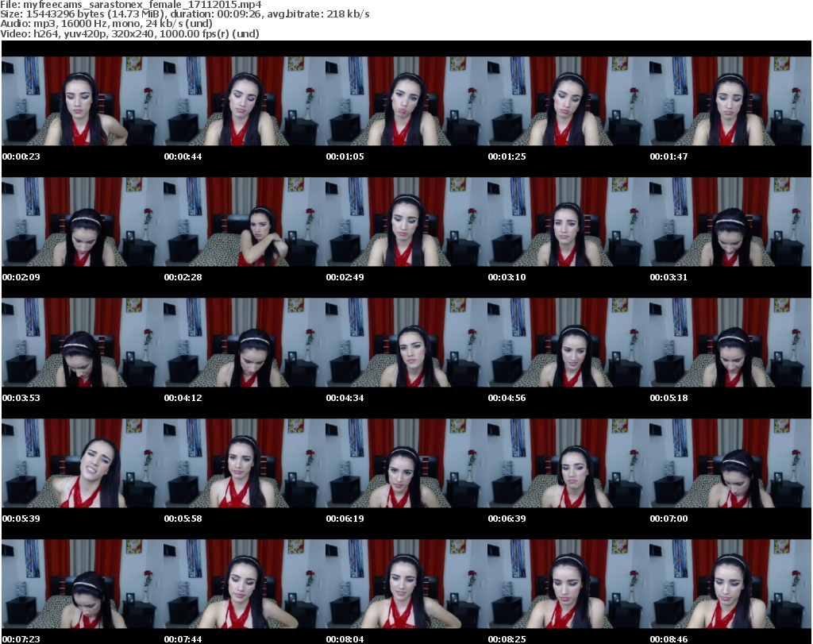Image resolution: width=813 pixels, height=644 pixels.
Task: Select the thumbnail frame at 00:08:46
Action: click(730, 584)
